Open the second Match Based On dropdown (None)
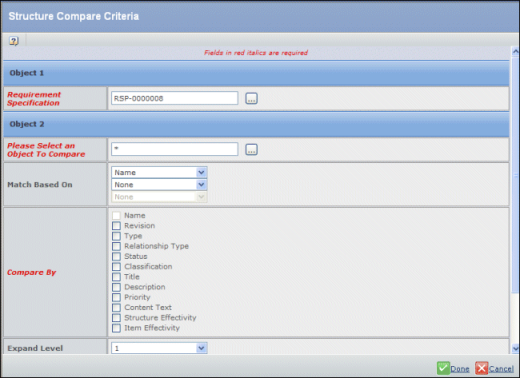 pyautogui.click(x=159, y=185)
